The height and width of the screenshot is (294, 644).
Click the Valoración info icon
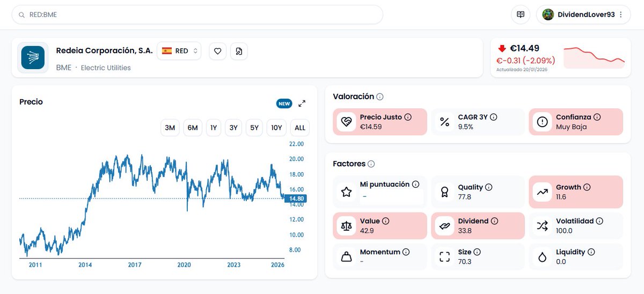point(380,97)
